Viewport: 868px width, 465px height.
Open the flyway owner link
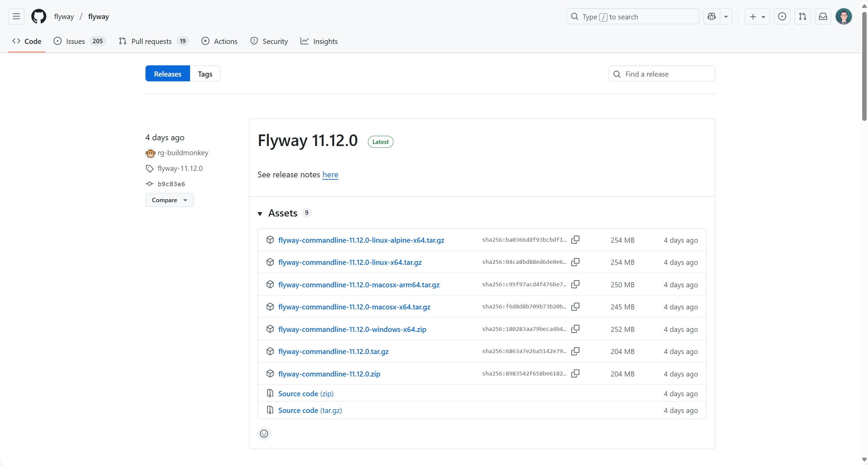pyautogui.click(x=64, y=16)
